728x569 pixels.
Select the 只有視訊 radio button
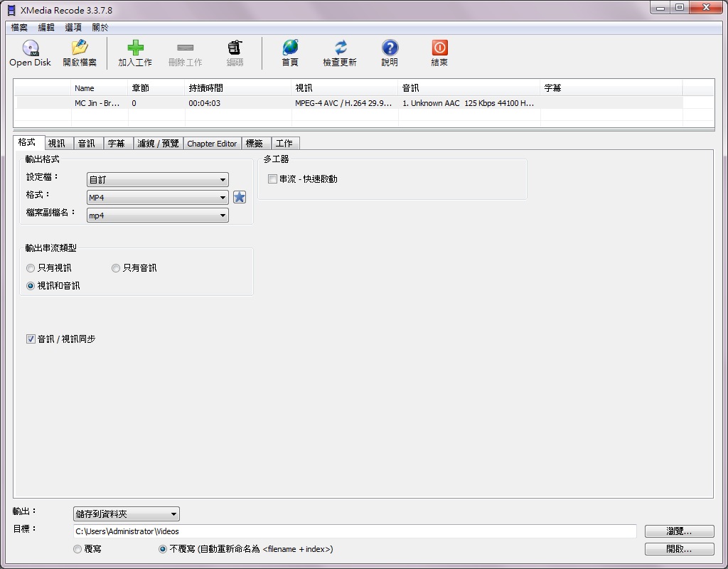point(30,268)
